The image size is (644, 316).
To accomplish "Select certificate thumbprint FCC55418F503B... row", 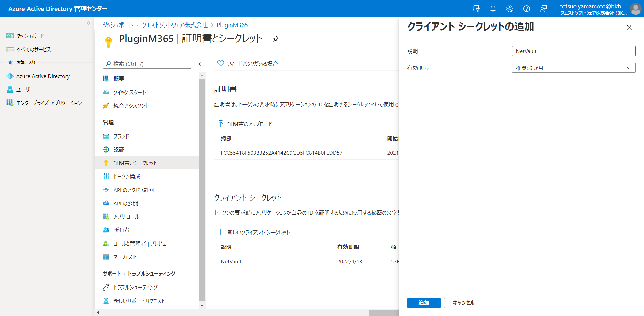I will [x=281, y=153].
